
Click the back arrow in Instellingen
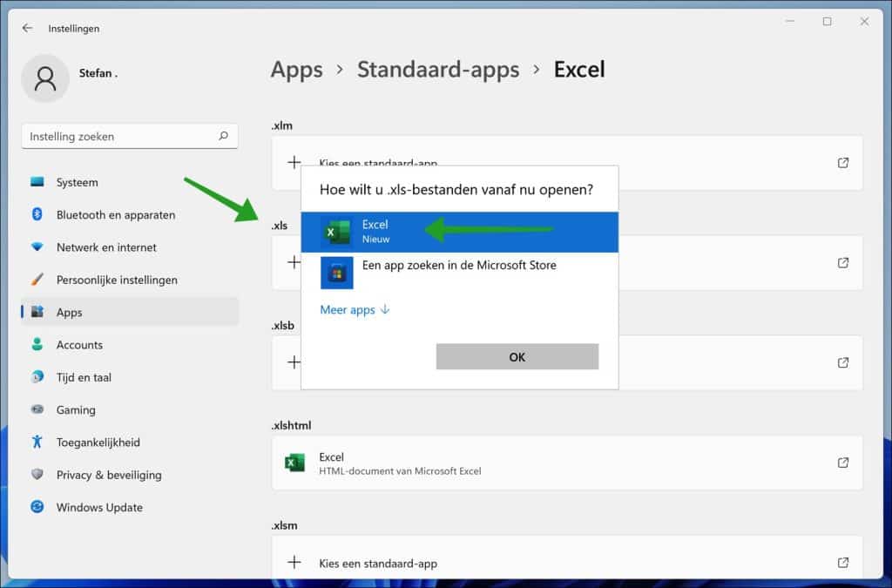(27, 28)
